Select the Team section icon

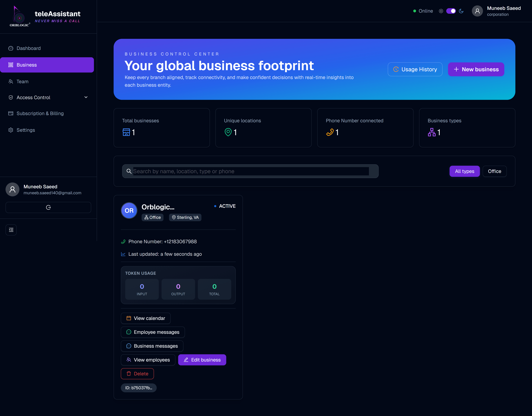click(11, 81)
